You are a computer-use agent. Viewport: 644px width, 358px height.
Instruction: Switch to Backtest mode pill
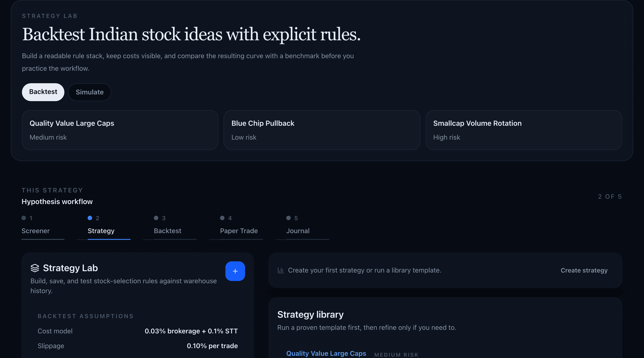click(43, 92)
